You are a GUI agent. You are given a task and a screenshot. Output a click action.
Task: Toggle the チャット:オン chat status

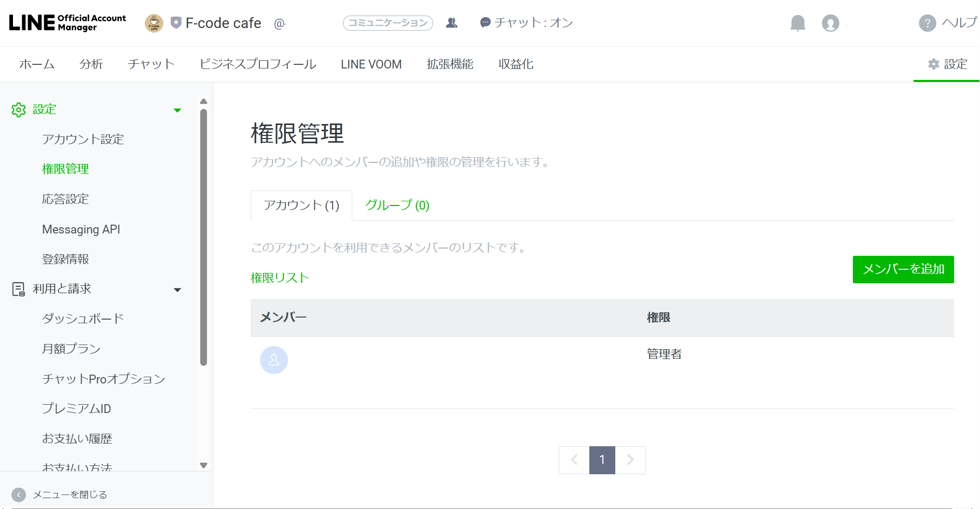pyautogui.click(x=527, y=23)
